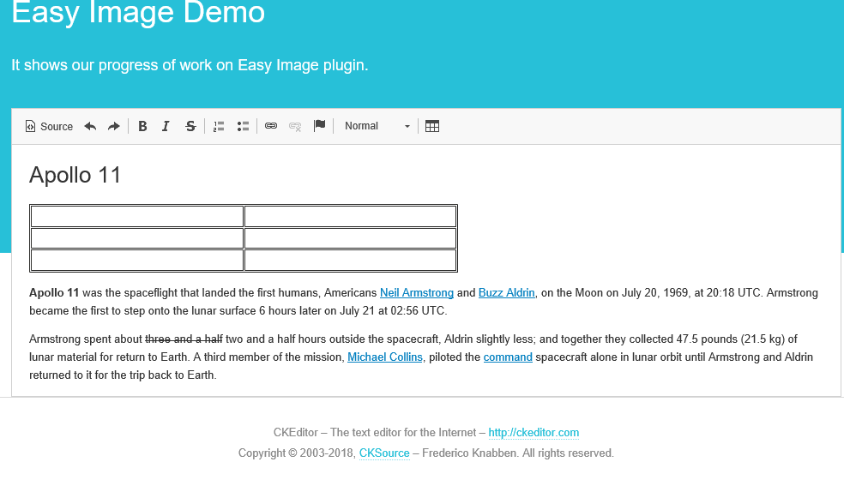Insert a numbered list
Screen dimensions: 844x504
point(219,126)
